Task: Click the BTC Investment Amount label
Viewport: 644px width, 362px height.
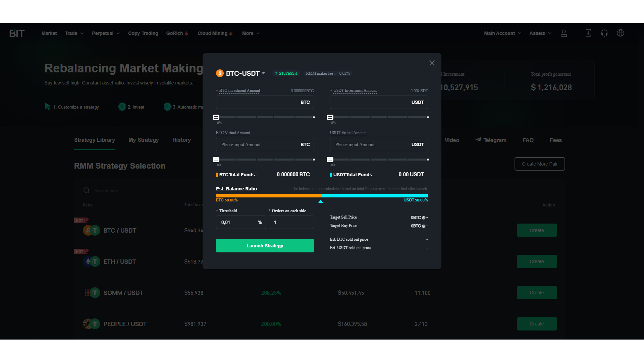Action: click(x=239, y=90)
